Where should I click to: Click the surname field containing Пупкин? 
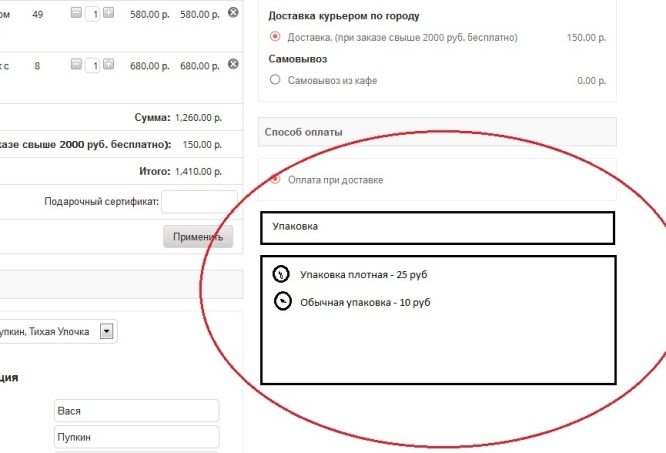coord(135,437)
